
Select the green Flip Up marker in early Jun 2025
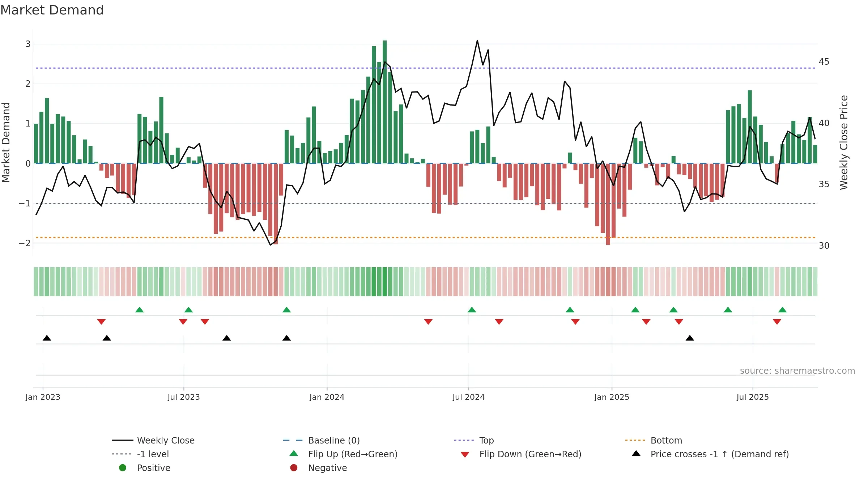[x=728, y=310]
